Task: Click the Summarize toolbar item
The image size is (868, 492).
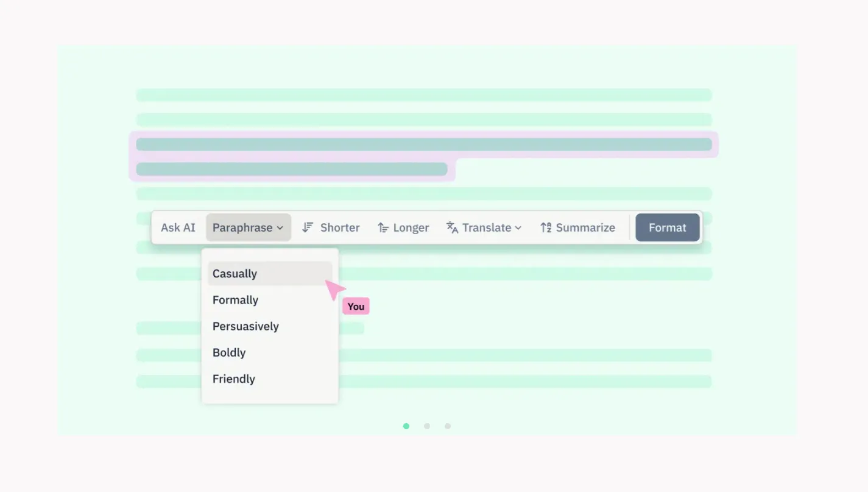Action: click(x=585, y=227)
